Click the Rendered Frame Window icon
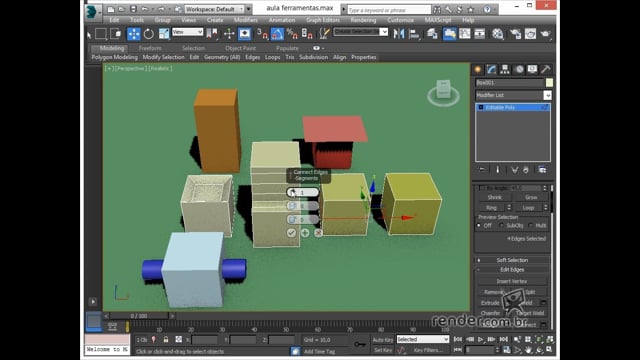This screenshot has width=640, height=360. point(530,34)
